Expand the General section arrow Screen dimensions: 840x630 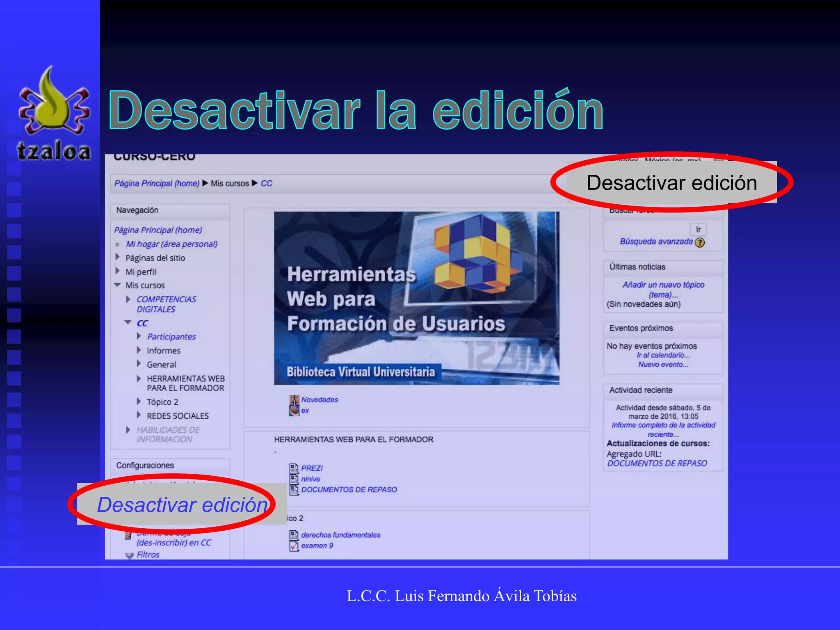pyautogui.click(x=139, y=364)
